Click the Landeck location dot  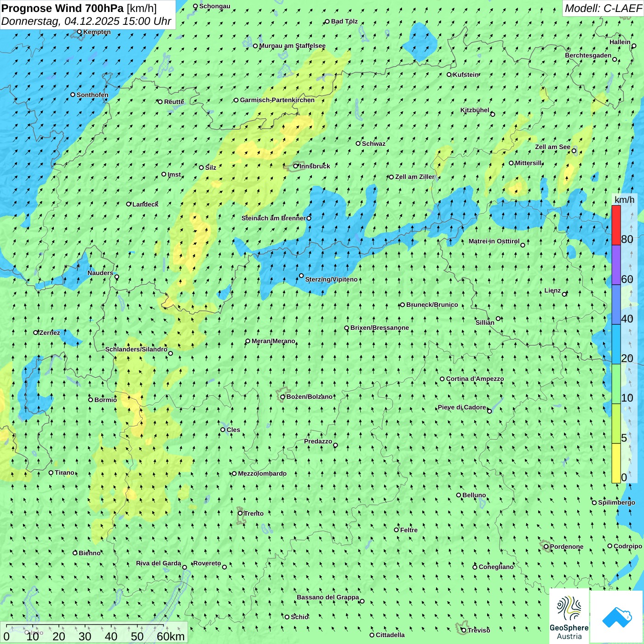tap(129, 204)
